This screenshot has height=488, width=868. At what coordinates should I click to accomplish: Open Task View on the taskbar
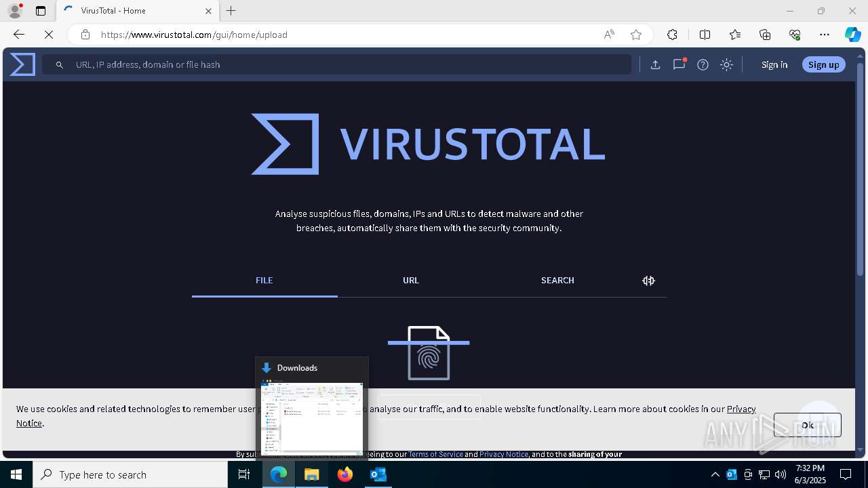244,474
